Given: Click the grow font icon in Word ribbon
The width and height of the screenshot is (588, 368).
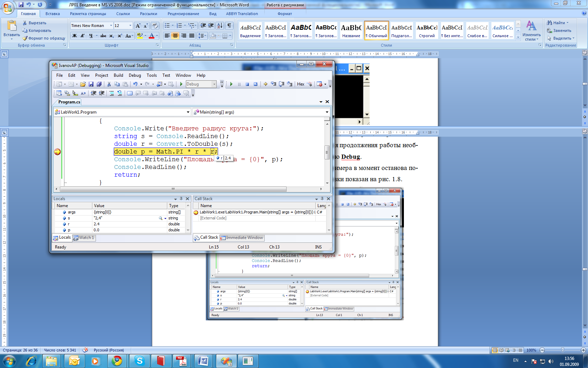Looking at the screenshot, I should coord(138,26).
